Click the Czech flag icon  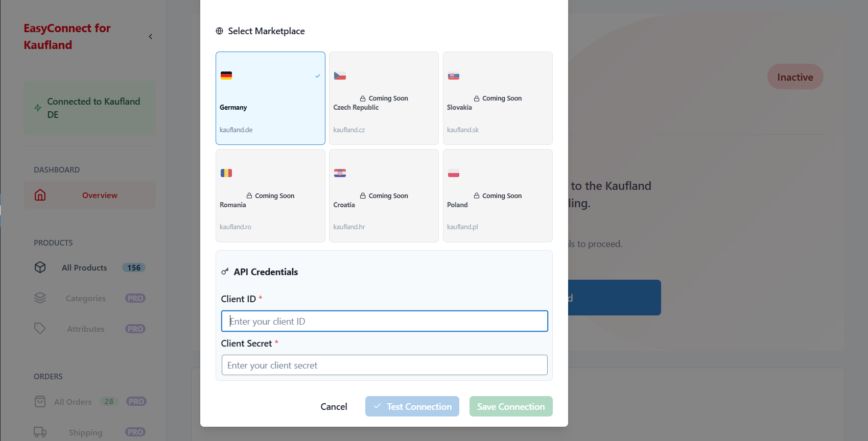[340, 76]
